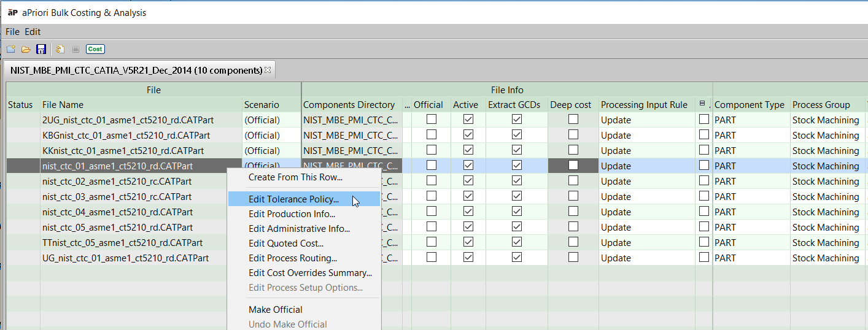The height and width of the screenshot is (330, 868).
Task: Click the File Info group header
Action: click(507, 90)
